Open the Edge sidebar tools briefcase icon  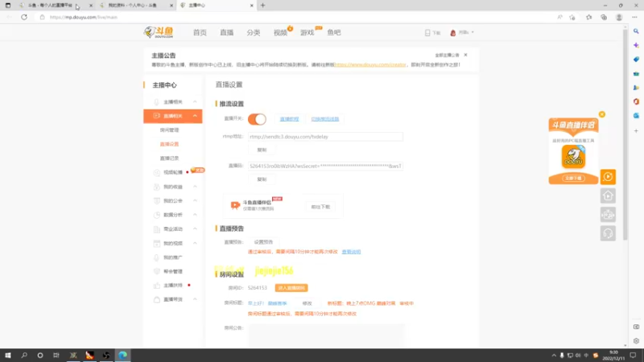636,74
